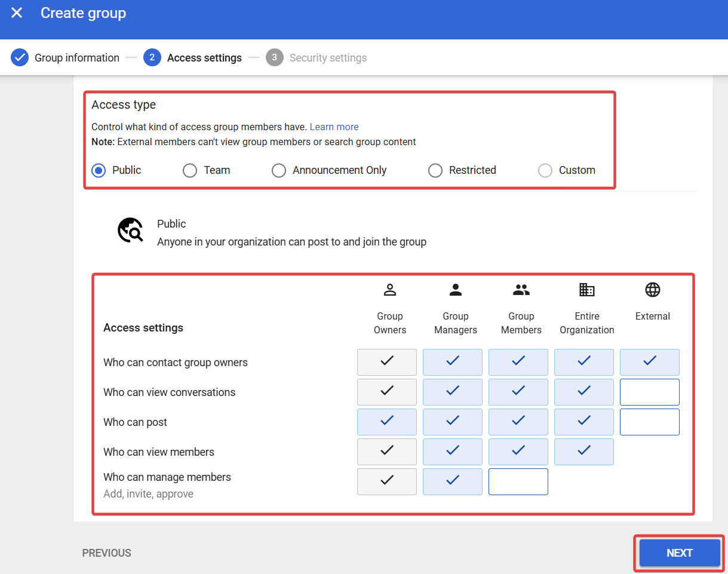Select the Team access type
Screen dimensions: 728x574
pyautogui.click(x=190, y=170)
